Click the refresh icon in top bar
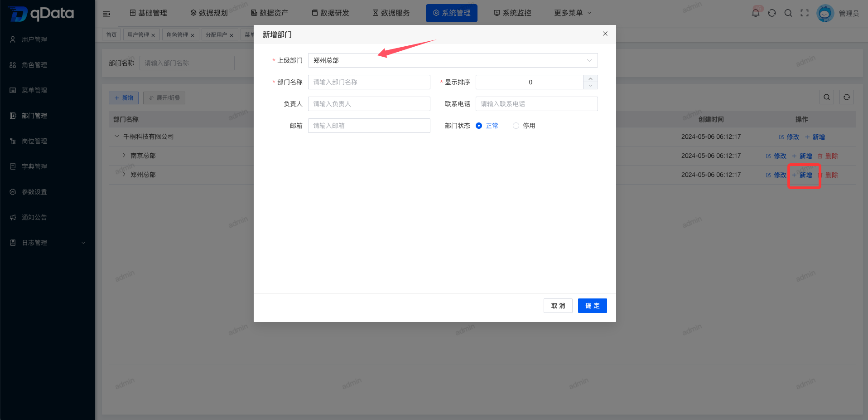 pyautogui.click(x=772, y=13)
